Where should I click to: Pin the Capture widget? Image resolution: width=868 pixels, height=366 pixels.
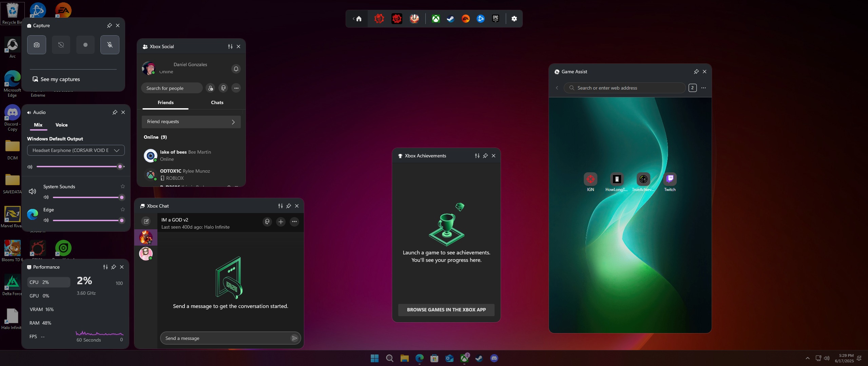pos(109,25)
